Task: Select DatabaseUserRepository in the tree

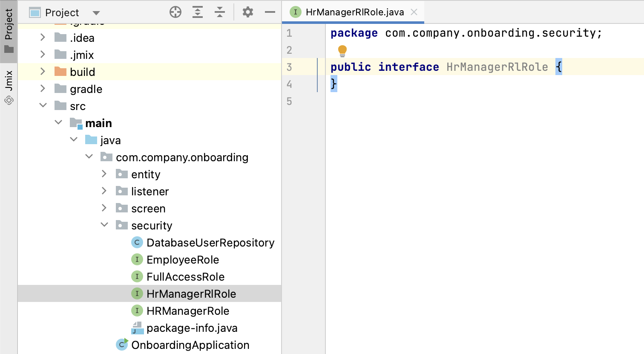Action: click(210, 243)
